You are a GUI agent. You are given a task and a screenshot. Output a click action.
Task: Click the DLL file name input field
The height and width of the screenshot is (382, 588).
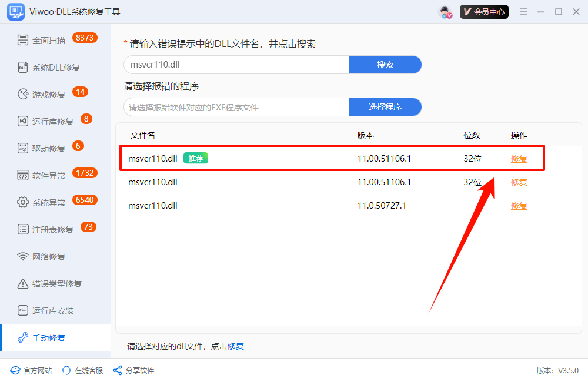(x=236, y=65)
